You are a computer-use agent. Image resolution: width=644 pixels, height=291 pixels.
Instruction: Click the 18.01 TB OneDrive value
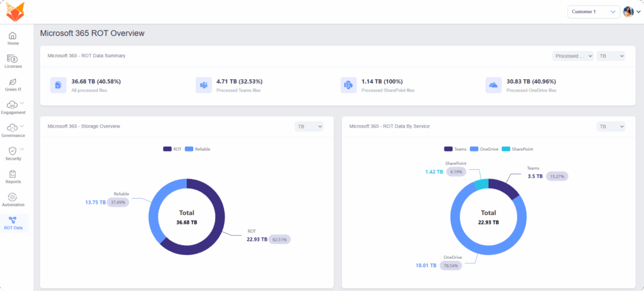(x=426, y=266)
